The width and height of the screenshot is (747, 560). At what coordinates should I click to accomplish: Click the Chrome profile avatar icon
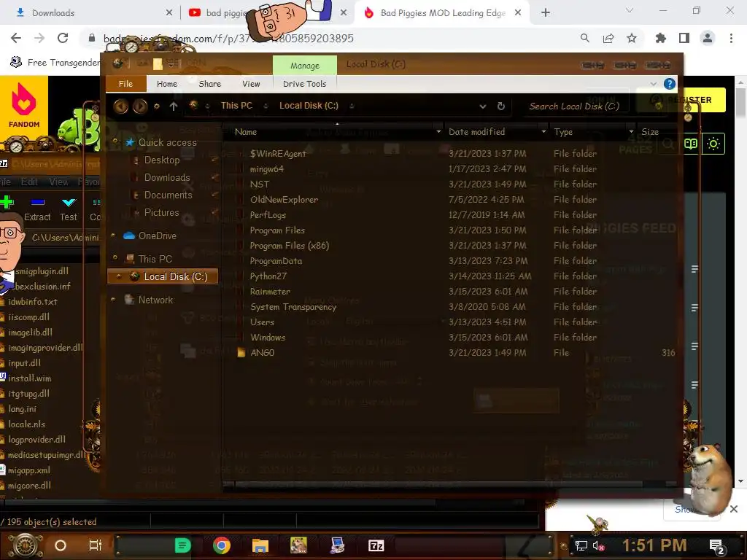click(708, 38)
